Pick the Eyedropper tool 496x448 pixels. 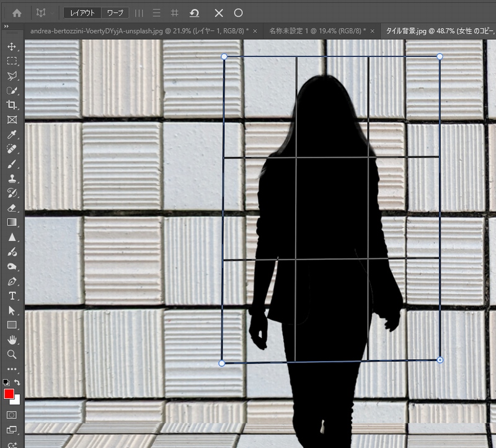[12, 135]
